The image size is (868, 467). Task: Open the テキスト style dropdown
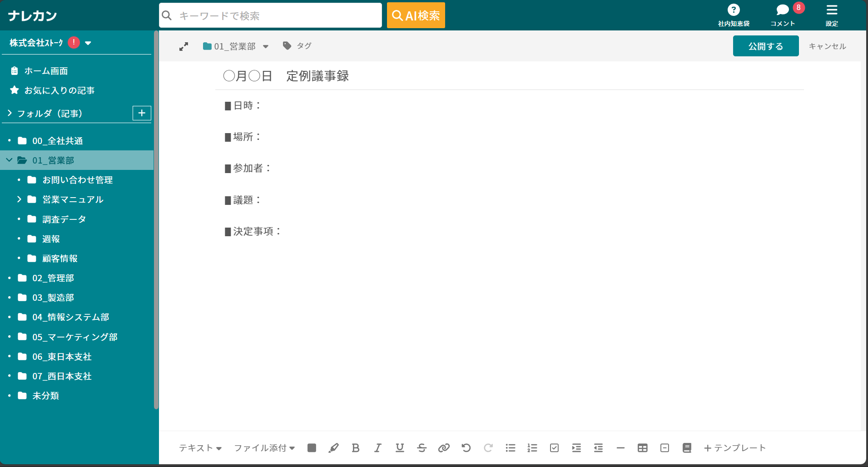(200, 448)
